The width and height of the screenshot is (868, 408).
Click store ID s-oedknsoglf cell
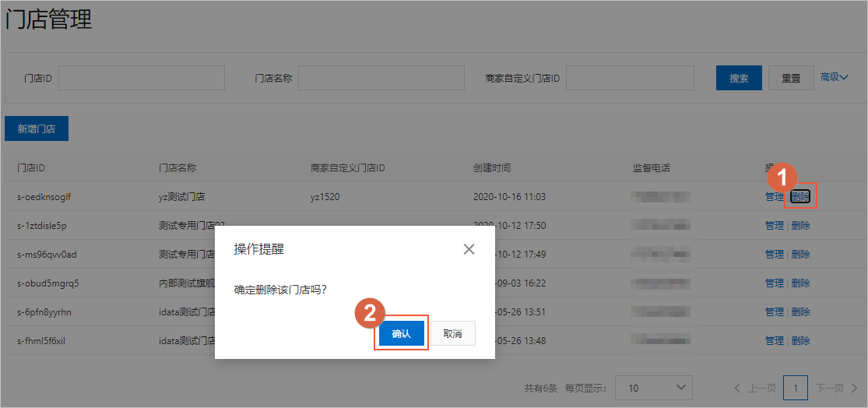point(44,196)
